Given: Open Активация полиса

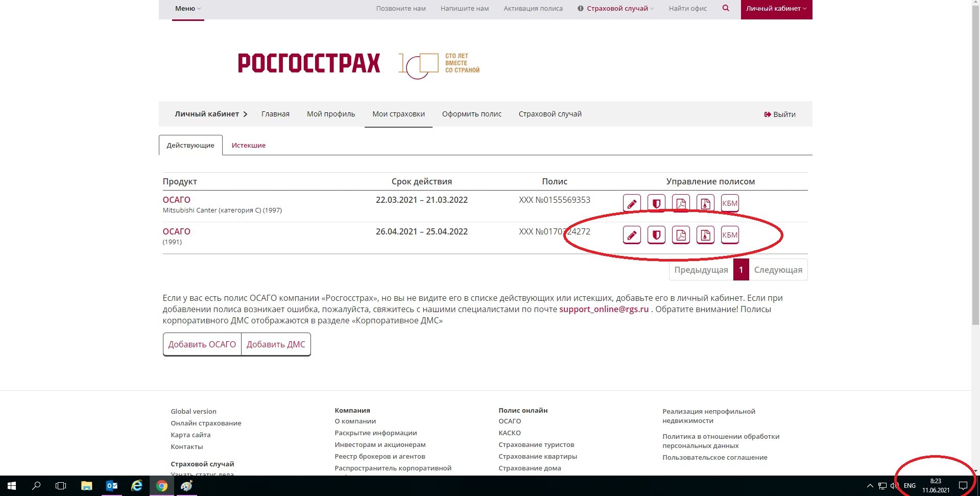Looking at the screenshot, I should [533, 8].
